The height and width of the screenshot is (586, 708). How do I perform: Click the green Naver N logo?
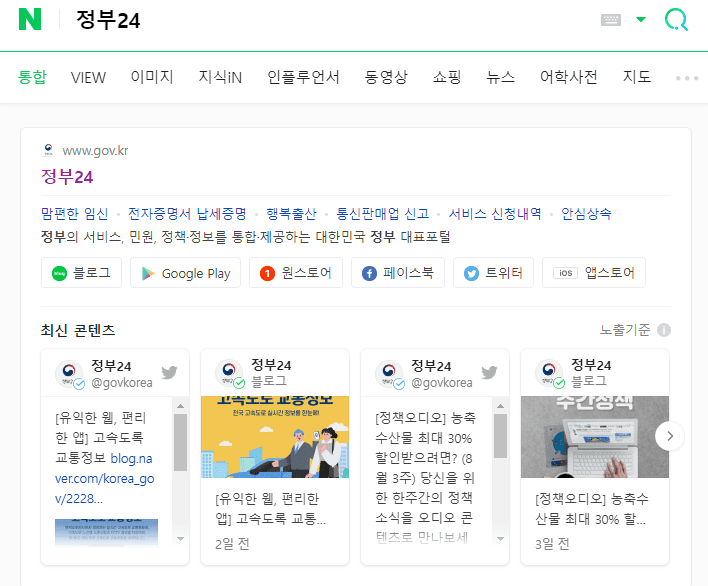pyautogui.click(x=30, y=19)
